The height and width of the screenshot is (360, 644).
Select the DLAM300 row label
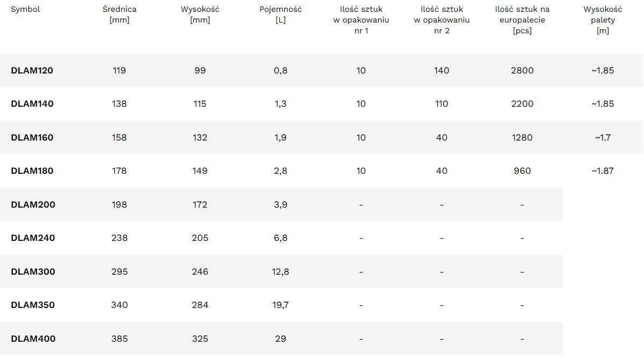pyautogui.click(x=33, y=271)
